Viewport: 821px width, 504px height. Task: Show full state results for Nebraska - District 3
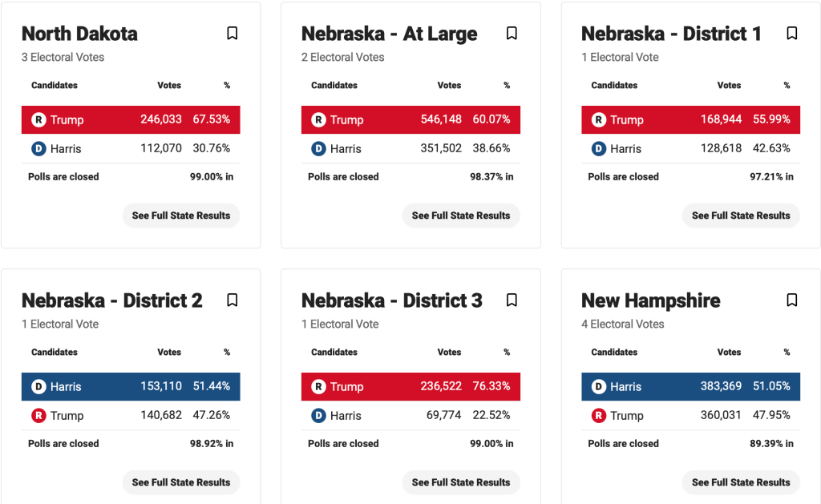pos(461,482)
